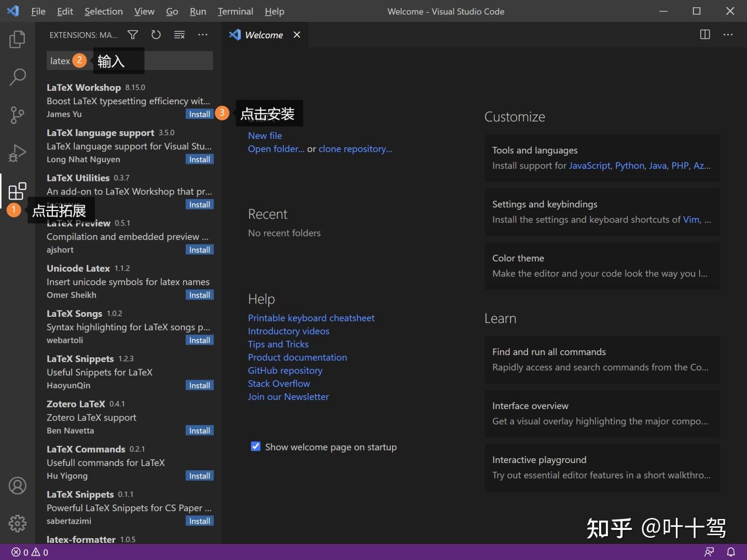
Task: Clear extensions search results icon
Action: (x=179, y=35)
